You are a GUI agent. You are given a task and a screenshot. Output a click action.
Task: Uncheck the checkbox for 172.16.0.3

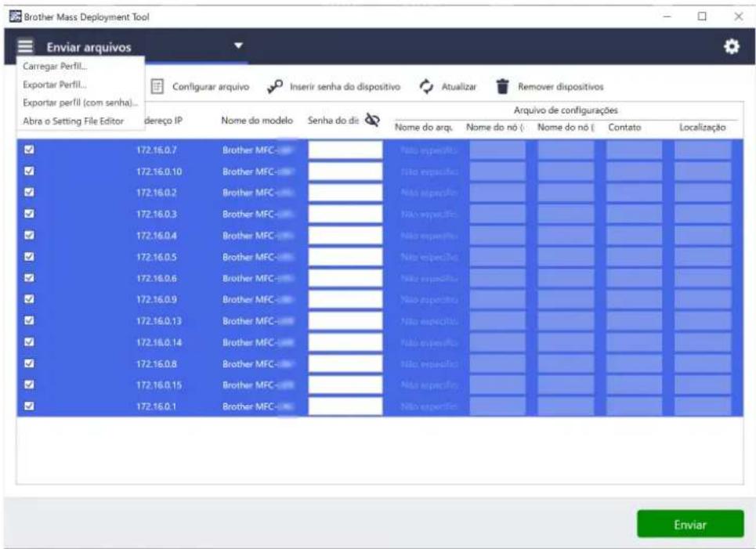tap(29, 214)
